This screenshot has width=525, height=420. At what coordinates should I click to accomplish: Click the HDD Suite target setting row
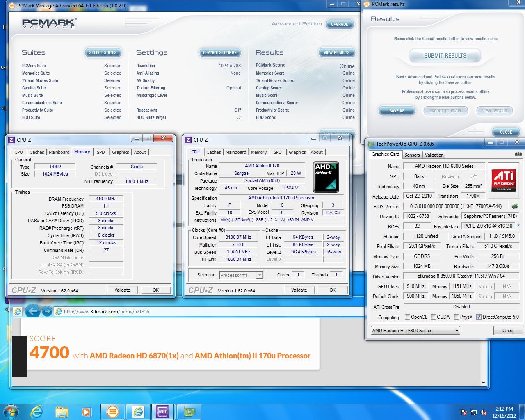[189, 117]
